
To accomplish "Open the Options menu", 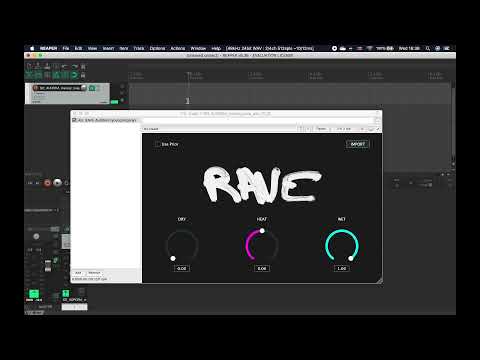I will coord(157,48).
